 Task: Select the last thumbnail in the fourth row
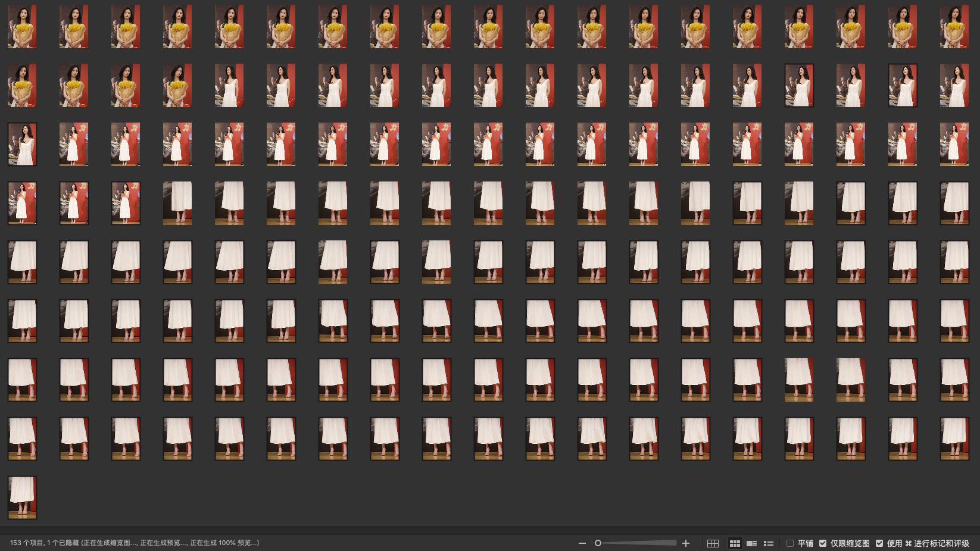click(954, 204)
